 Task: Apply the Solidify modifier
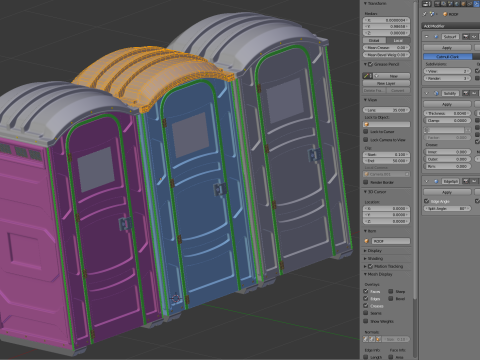447,104
